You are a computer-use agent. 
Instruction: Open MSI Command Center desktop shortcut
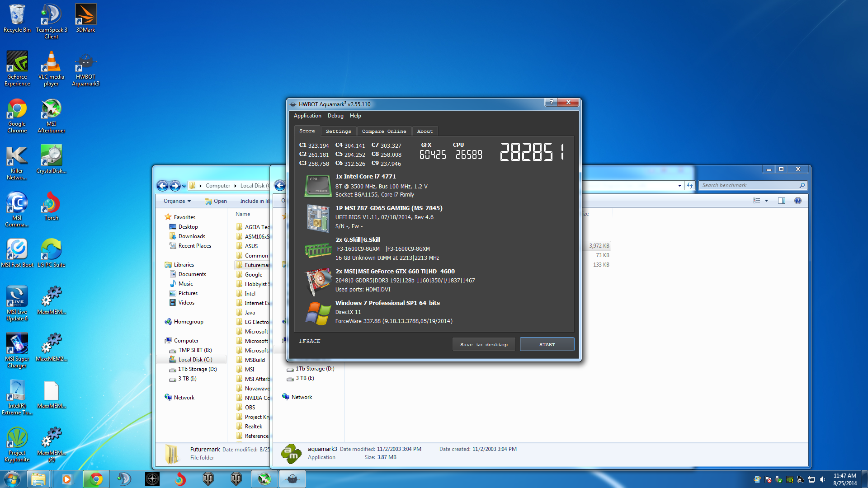coord(17,209)
